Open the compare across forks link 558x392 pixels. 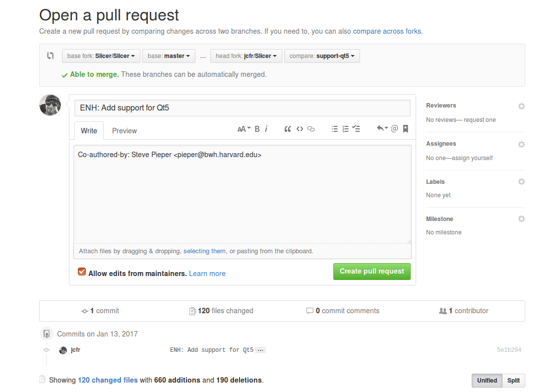(387, 31)
